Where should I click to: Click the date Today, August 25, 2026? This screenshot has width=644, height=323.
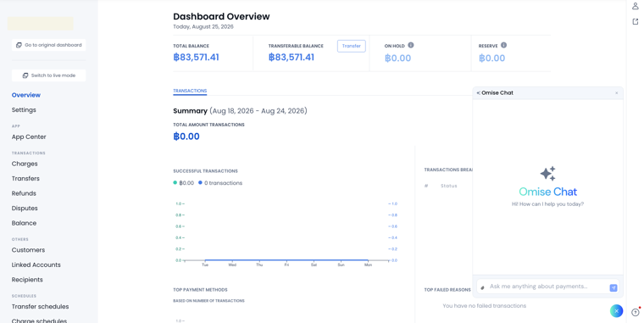[203, 27]
